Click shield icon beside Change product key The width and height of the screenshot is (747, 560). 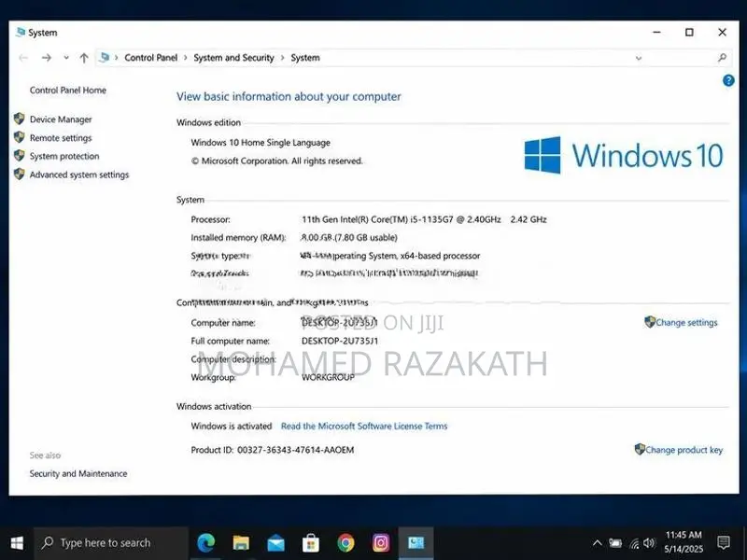click(640, 449)
